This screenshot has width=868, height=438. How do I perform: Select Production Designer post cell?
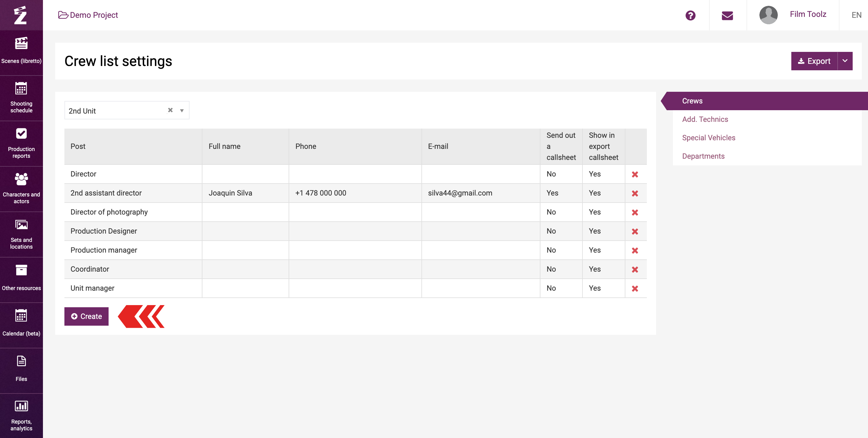(133, 231)
